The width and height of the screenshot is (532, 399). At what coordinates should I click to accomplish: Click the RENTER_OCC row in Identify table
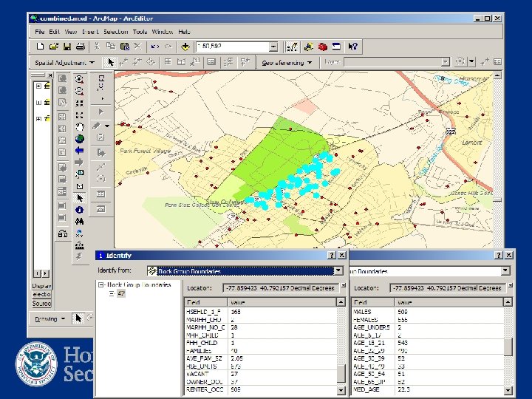261,390
